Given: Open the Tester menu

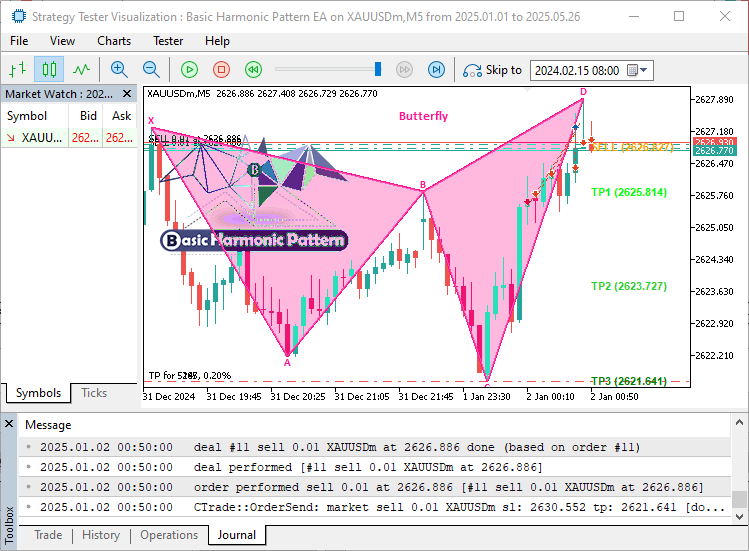Looking at the screenshot, I should [x=168, y=41].
